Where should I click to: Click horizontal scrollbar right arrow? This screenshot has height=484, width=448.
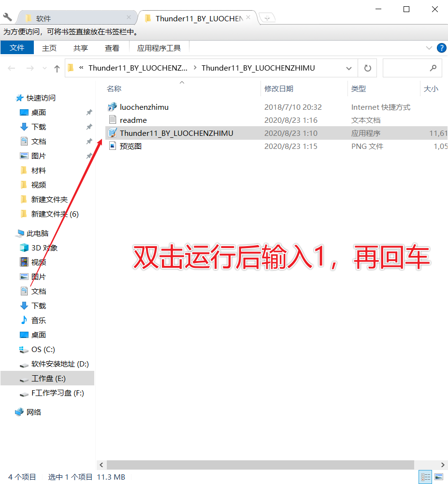pos(443,465)
